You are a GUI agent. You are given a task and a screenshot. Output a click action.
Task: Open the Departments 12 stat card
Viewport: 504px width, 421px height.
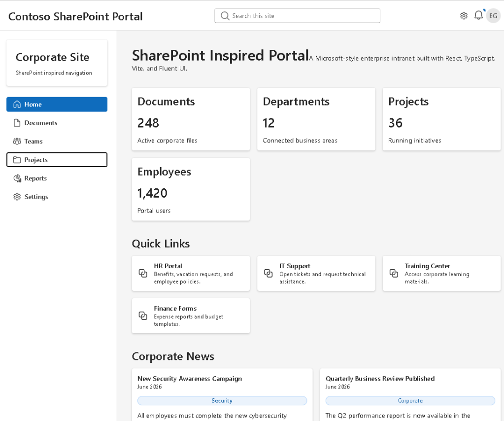click(x=316, y=119)
